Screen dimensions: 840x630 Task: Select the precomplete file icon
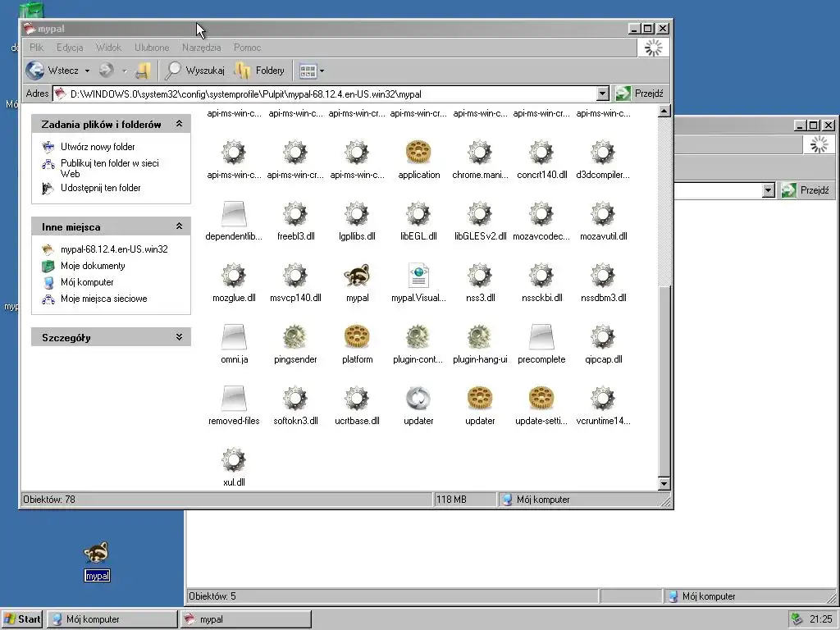point(541,337)
